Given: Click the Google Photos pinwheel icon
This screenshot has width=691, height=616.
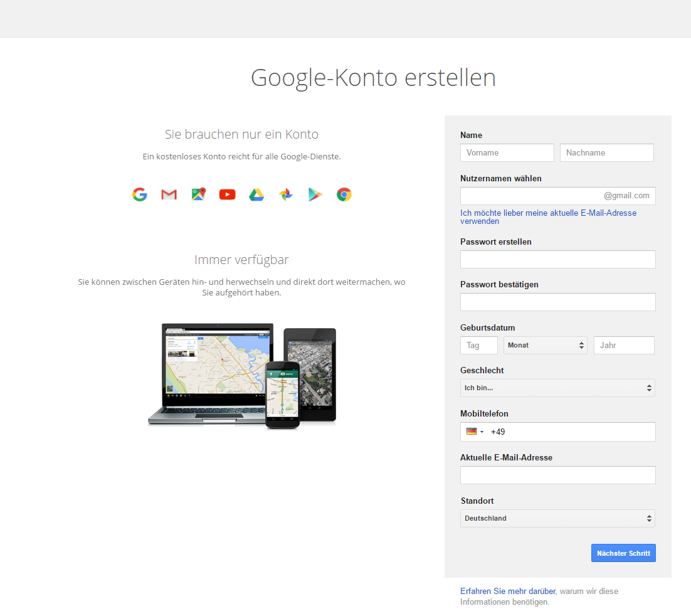Looking at the screenshot, I should [x=285, y=194].
